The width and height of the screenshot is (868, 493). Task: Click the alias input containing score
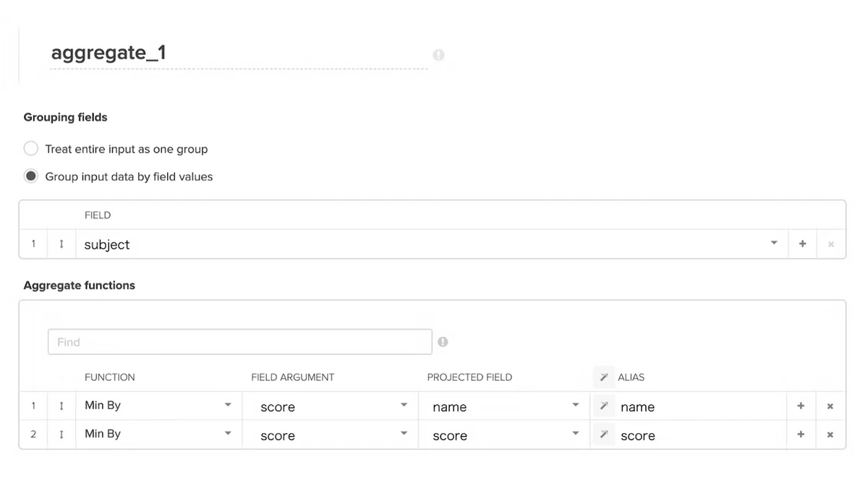(699, 436)
